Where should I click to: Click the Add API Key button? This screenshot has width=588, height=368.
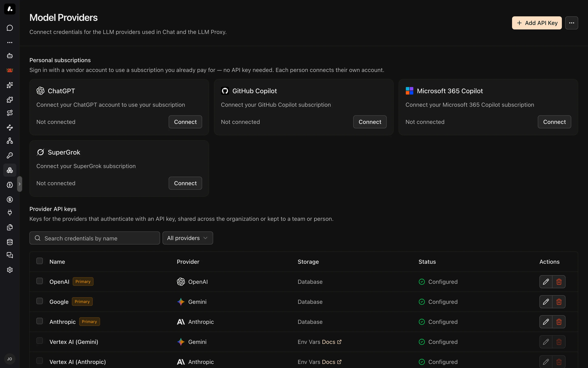pos(537,23)
